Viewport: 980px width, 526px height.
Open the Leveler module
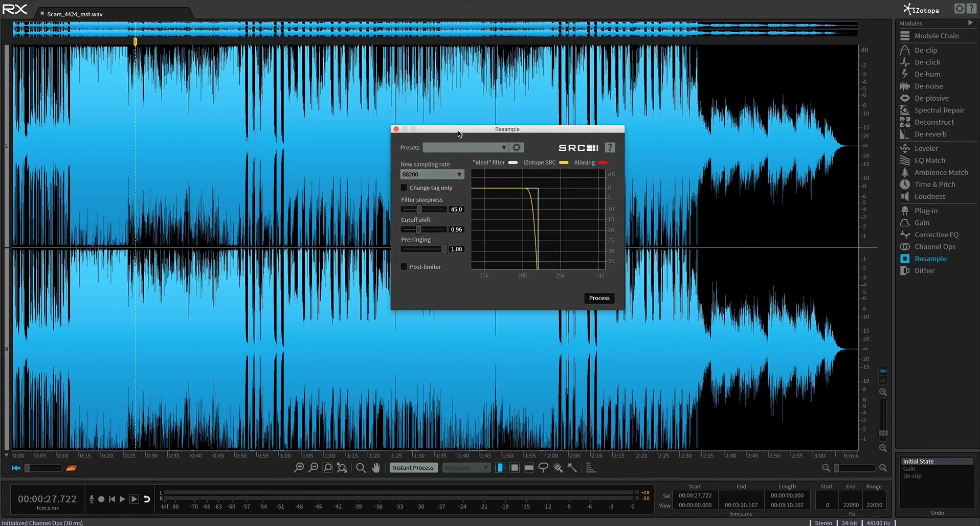tap(926, 148)
